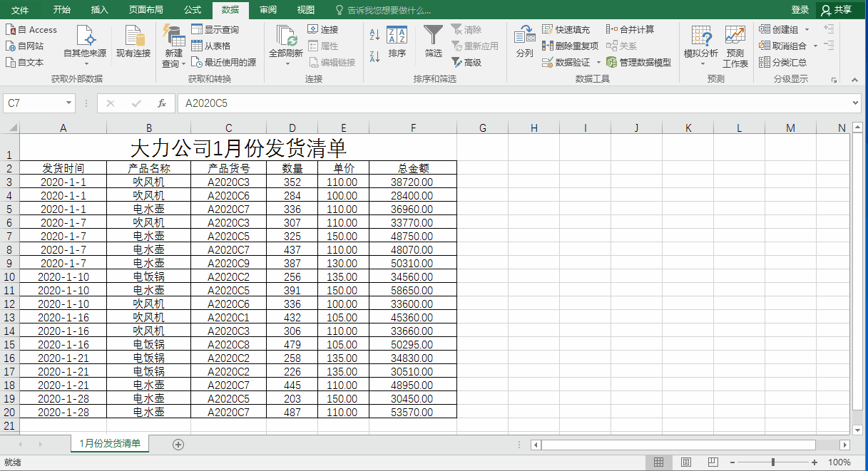868x471 pixels.
Task: Switch to the 插入 insert tab
Action: pyautogui.click(x=100, y=10)
